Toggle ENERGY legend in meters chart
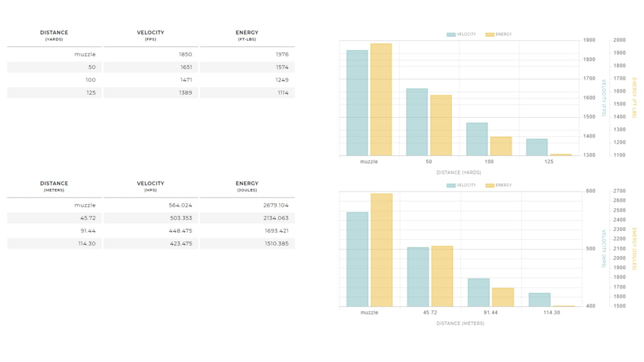Image resolution: width=644 pixels, height=362 pixels. [x=498, y=186]
